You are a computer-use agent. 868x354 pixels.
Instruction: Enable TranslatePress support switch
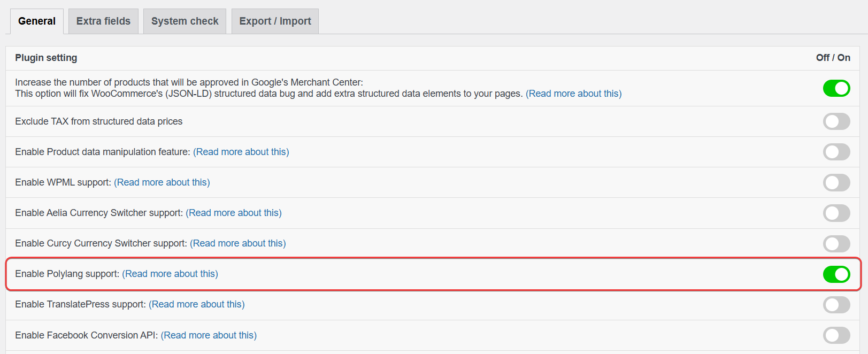[x=836, y=305]
